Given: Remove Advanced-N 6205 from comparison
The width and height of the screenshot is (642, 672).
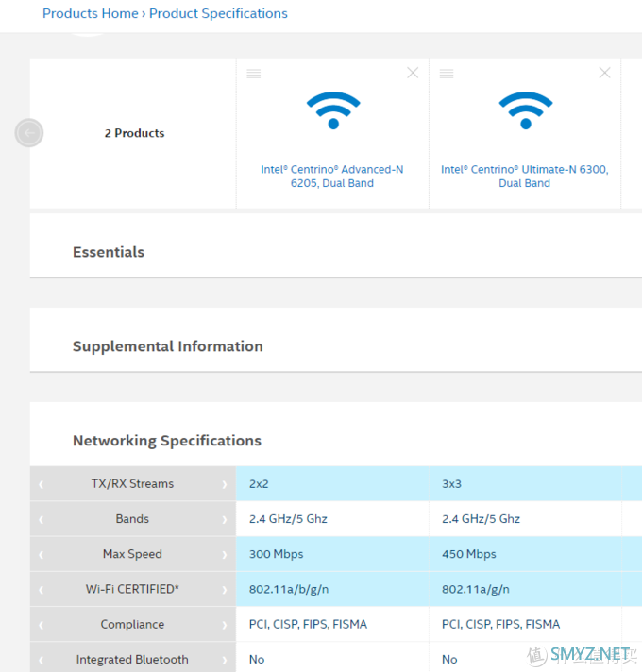Looking at the screenshot, I should pos(413,73).
